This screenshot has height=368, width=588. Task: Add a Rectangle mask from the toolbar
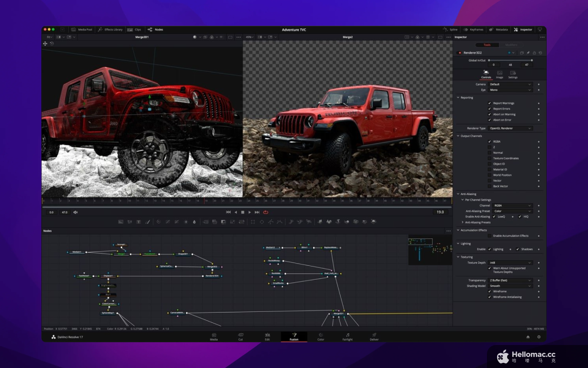point(253,222)
